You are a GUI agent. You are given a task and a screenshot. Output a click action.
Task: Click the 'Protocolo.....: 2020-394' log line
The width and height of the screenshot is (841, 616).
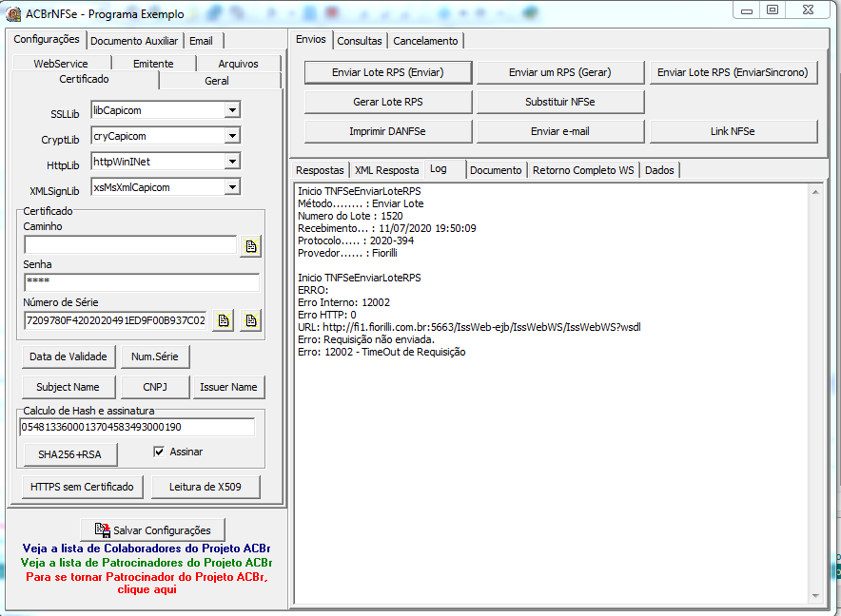[x=356, y=241]
